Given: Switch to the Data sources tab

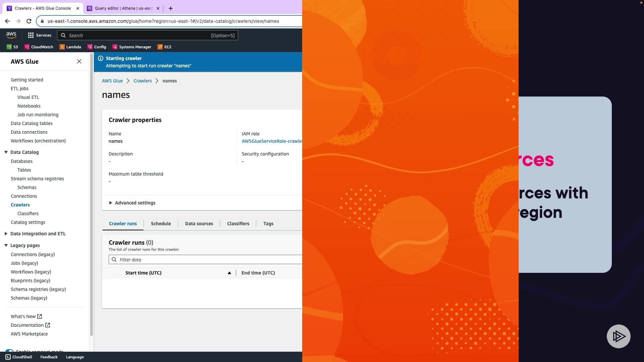Looking at the screenshot, I should point(199,224).
